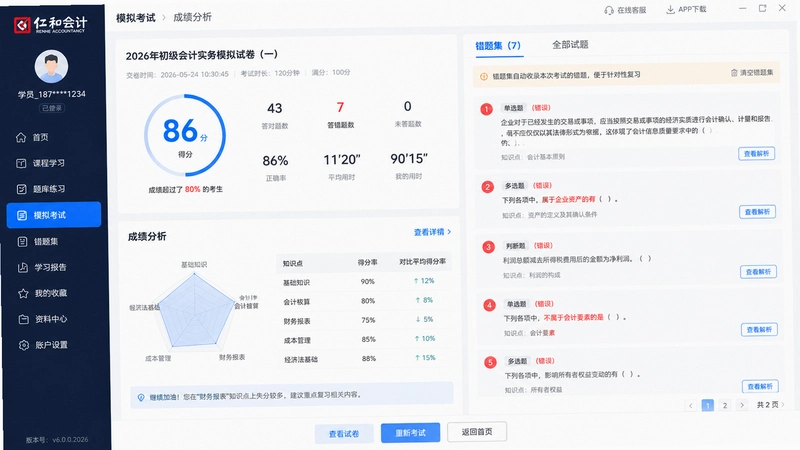Click 经济法基础 row in score table
800x450 pixels.
363,359
